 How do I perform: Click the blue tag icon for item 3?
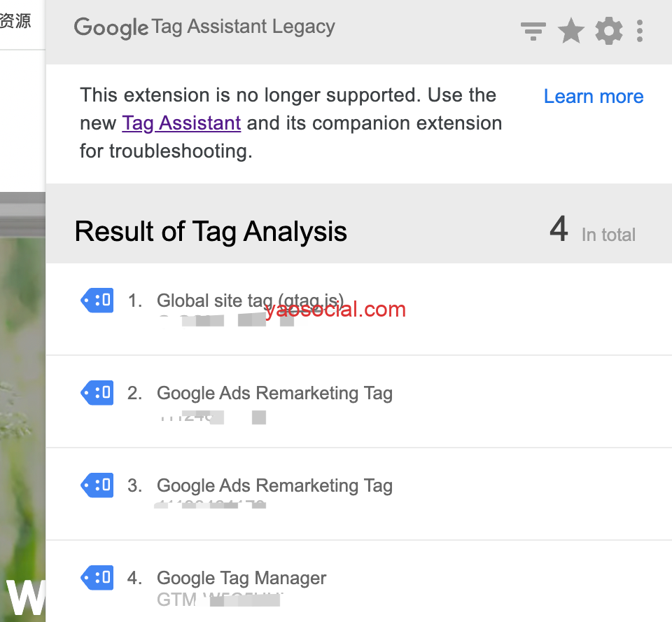[x=97, y=485]
